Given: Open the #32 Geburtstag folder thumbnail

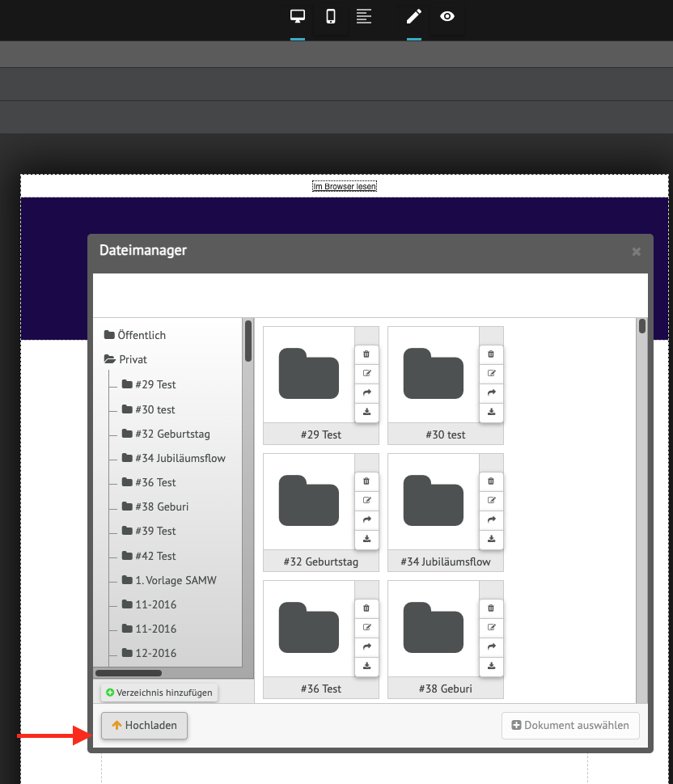Looking at the screenshot, I should coord(309,501).
